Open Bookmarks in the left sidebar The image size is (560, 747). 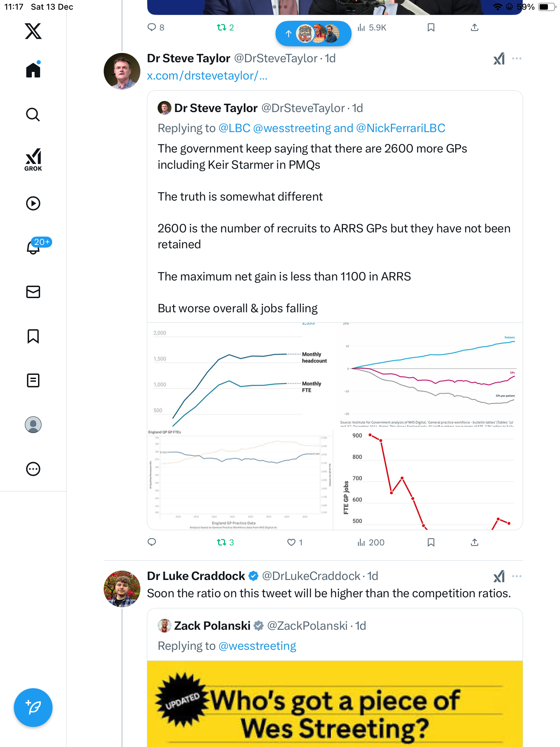pos(33,336)
